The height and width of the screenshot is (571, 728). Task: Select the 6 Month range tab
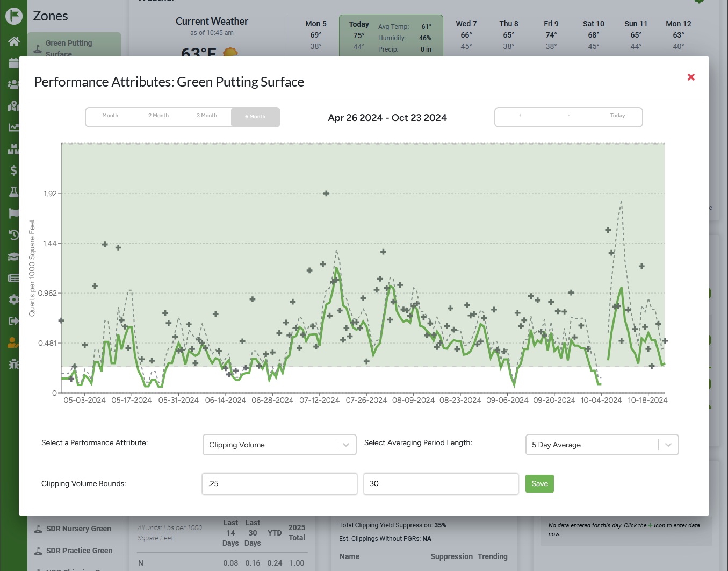click(x=255, y=117)
